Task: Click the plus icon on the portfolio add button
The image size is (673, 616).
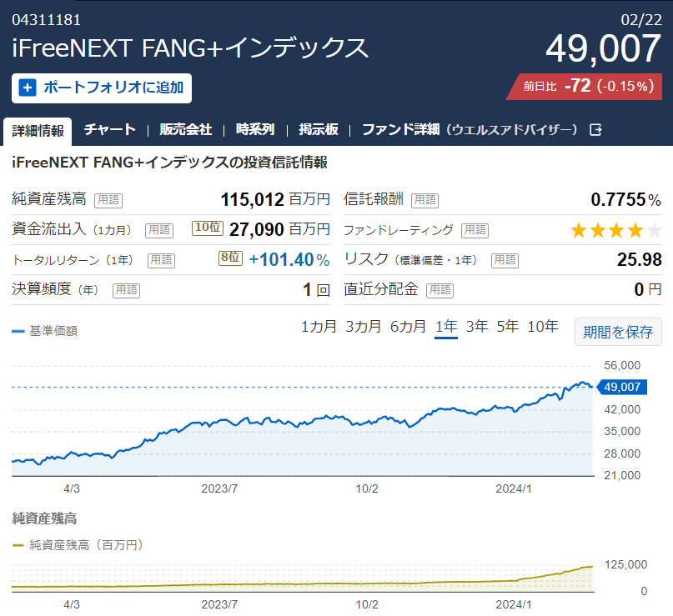Action: pos(28,88)
